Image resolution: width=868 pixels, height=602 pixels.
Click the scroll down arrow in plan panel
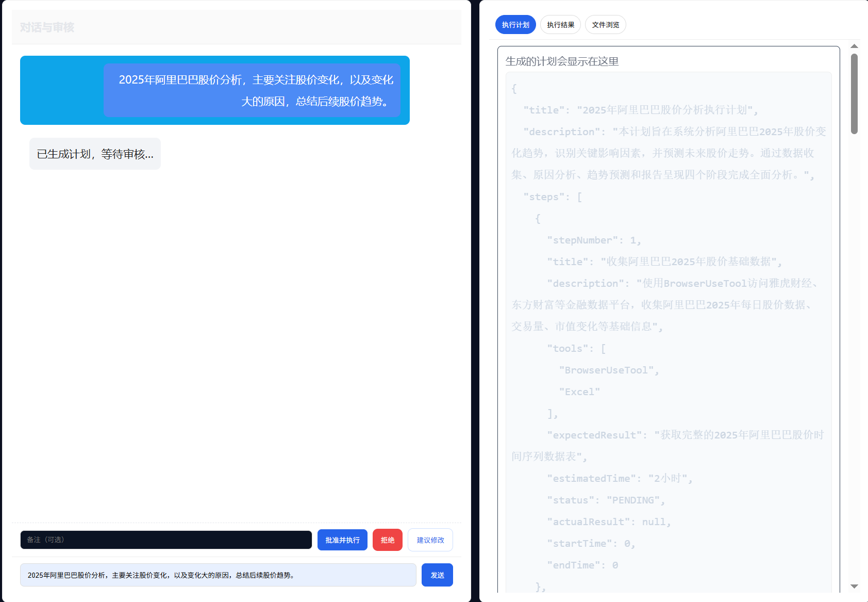[x=854, y=587]
